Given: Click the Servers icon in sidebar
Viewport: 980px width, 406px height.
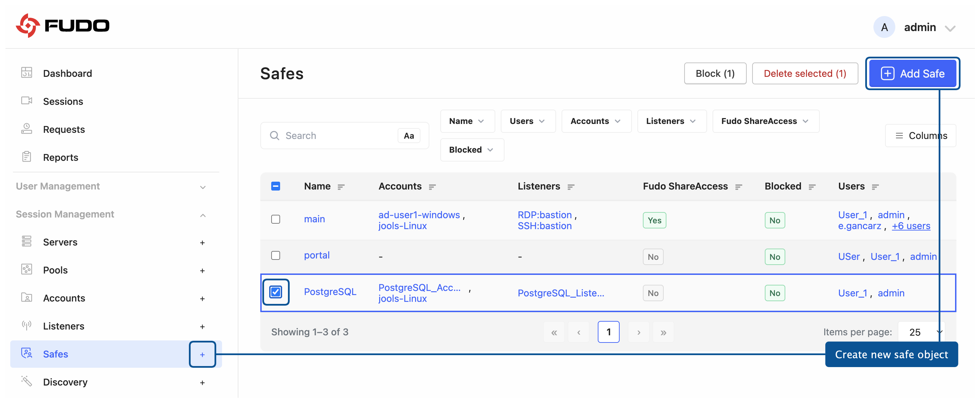Looking at the screenshot, I should click(x=26, y=241).
